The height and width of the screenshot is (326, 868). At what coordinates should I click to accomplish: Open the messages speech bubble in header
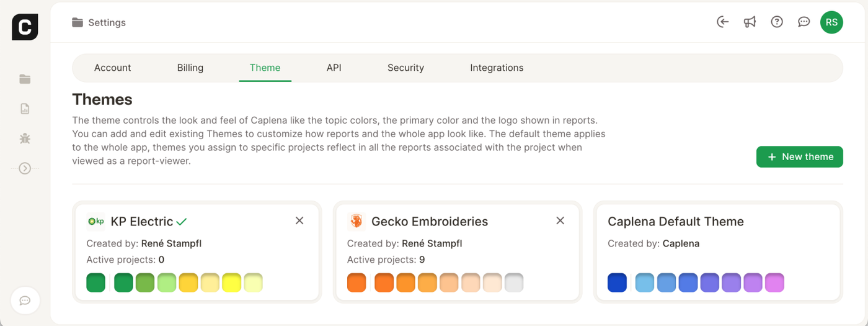pyautogui.click(x=804, y=22)
